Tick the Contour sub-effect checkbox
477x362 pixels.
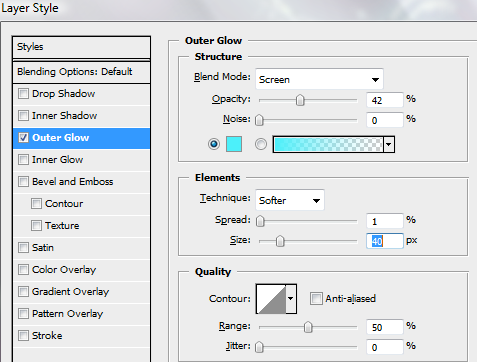36,204
